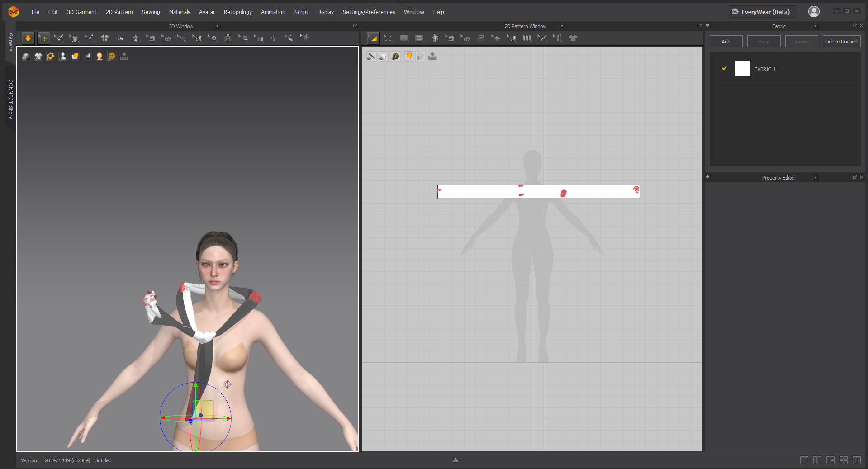
Task: Click the white rectangular pattern in 2D window
Action: [539, 191]
